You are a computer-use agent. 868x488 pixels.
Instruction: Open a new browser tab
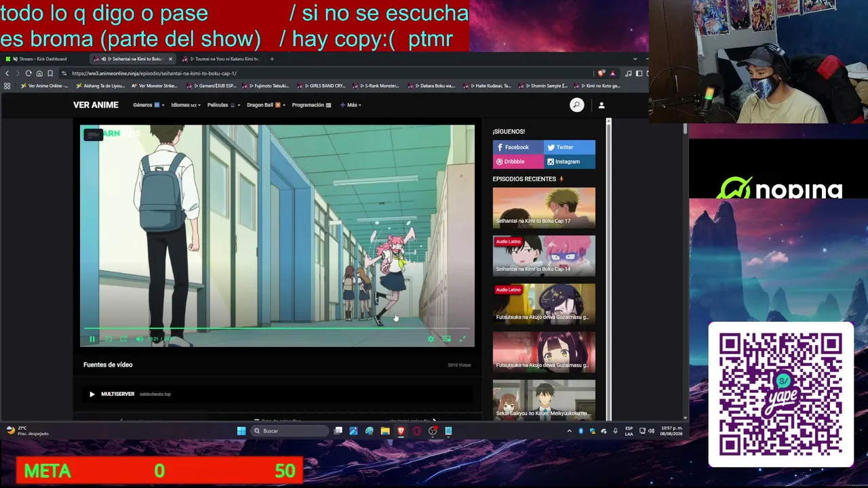tap(272, 59)
